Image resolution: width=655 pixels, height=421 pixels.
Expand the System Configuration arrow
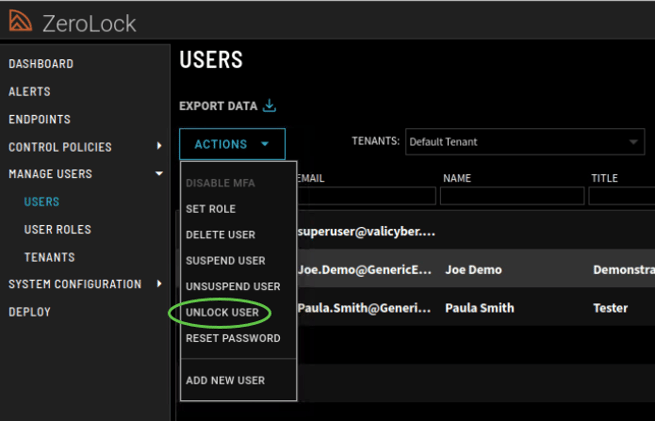tap(159, 284)
